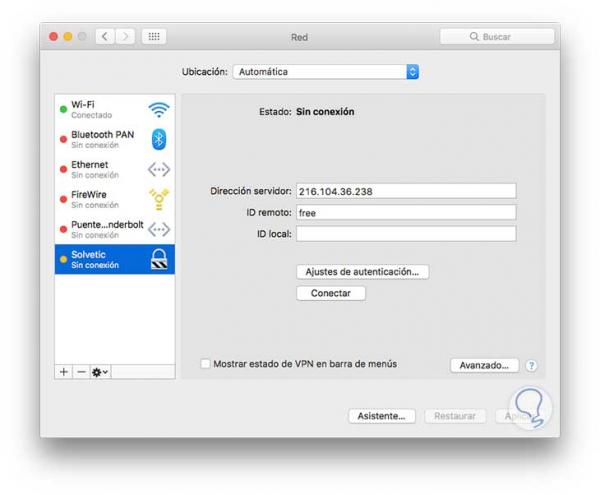600x495 pixels.
Task: Click the 'Conectado' text under Wi-Fi
Action: (x=92, y=115)
